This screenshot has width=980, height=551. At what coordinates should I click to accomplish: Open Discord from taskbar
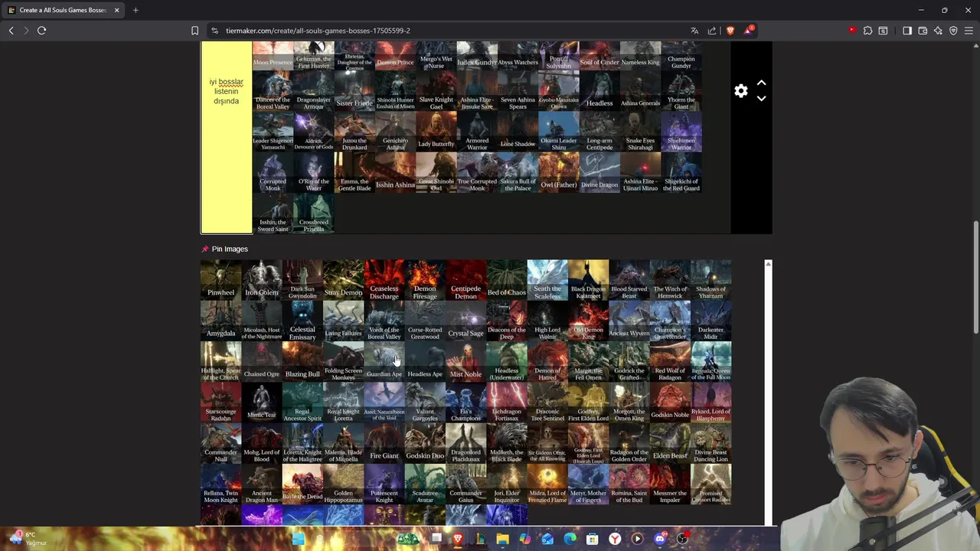(x=660, y=539)
